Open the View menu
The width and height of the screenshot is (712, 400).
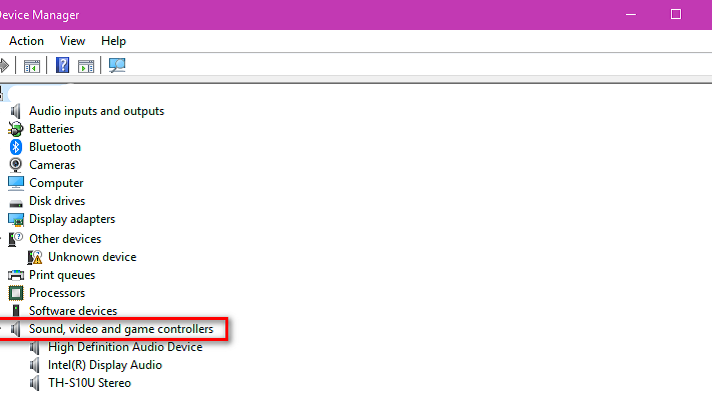72,41
